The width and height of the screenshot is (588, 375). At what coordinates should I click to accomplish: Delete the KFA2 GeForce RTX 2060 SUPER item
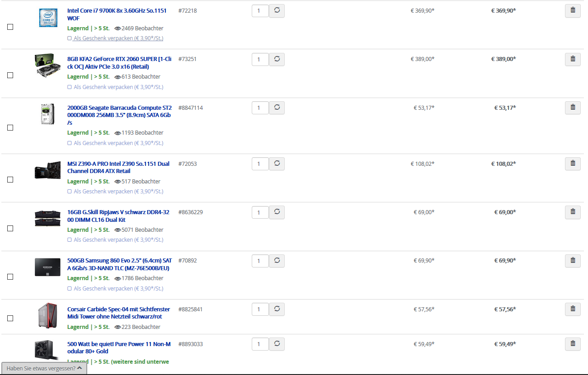(x=573, y=59)
